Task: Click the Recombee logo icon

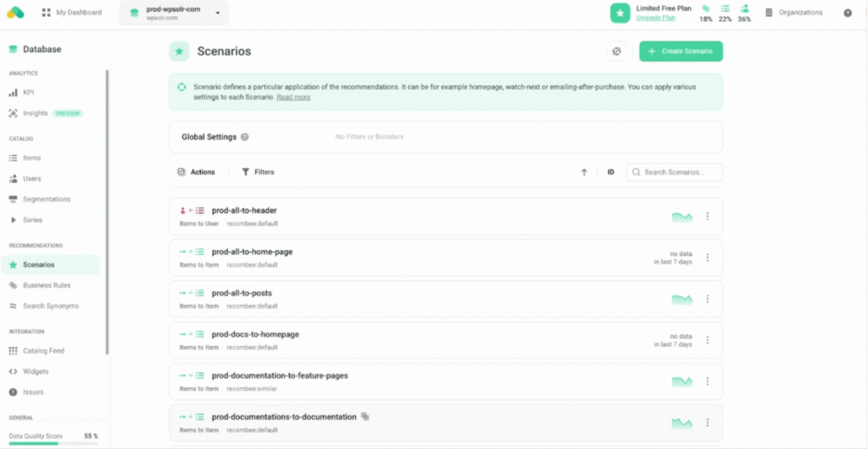Action: (15, 12)
